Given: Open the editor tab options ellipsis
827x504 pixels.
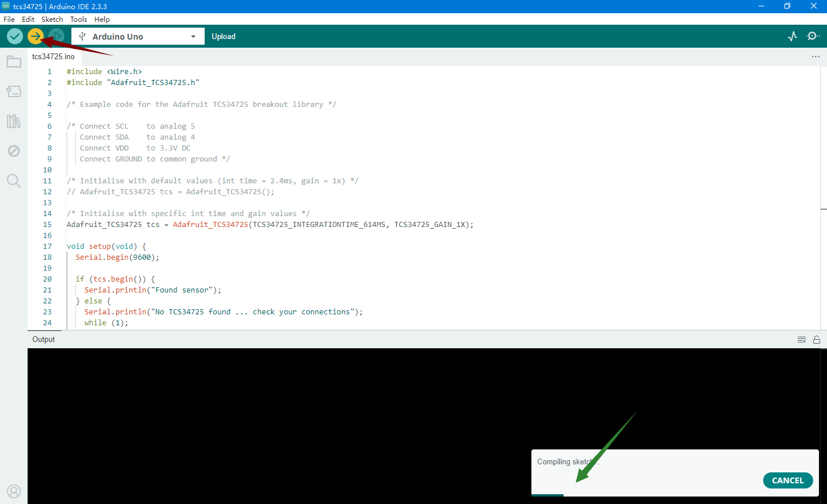Looking at the screenshot, I should click(x=815, y=56).
